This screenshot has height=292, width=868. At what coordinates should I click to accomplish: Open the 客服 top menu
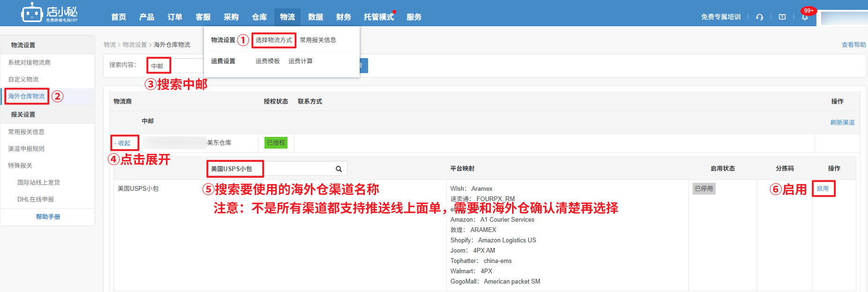coord(203,17)
